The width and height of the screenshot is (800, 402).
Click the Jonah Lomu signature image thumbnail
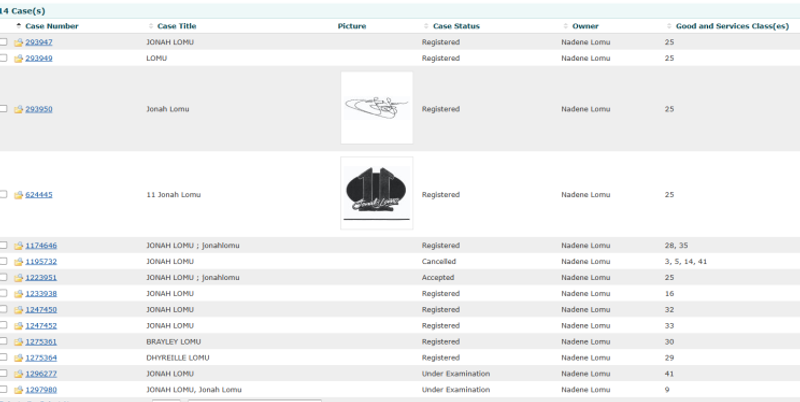[x=376, y=108]
